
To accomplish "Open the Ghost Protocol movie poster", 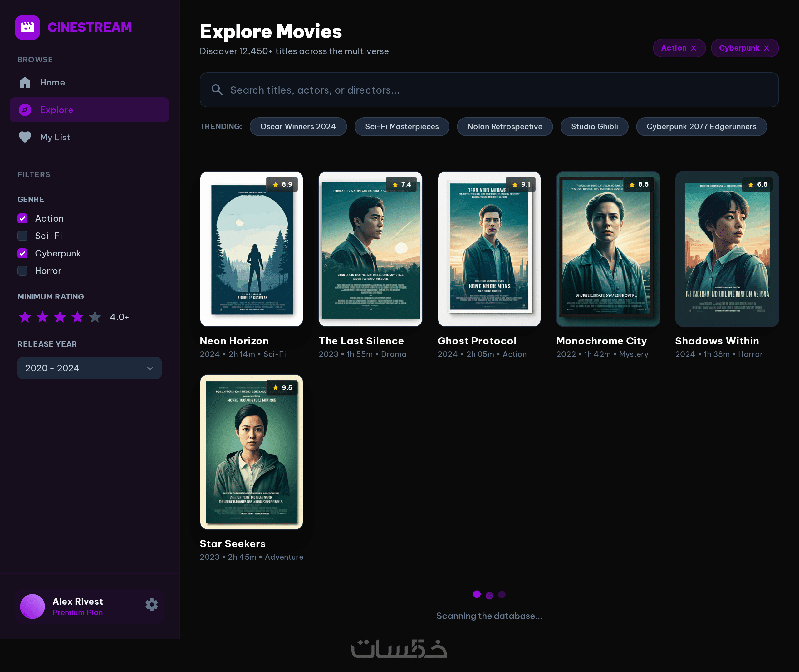I will (x=489, y=249).
